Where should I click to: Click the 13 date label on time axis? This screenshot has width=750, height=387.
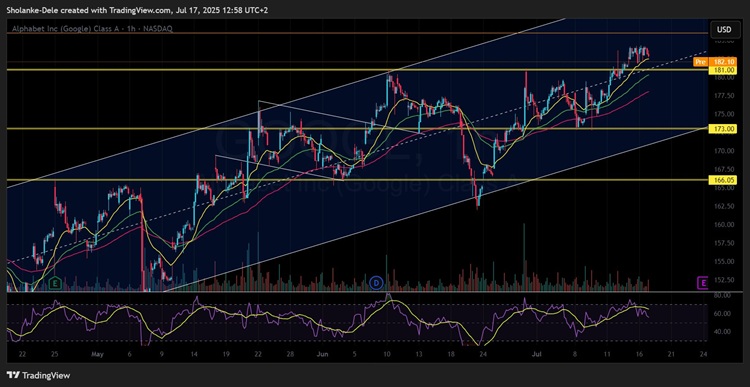coord(419,354)
